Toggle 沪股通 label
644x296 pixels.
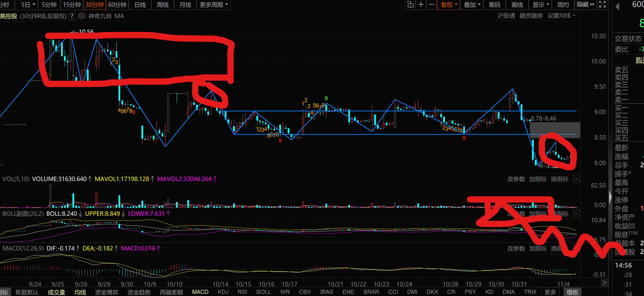pyautogui.click(x=506, y=16)
